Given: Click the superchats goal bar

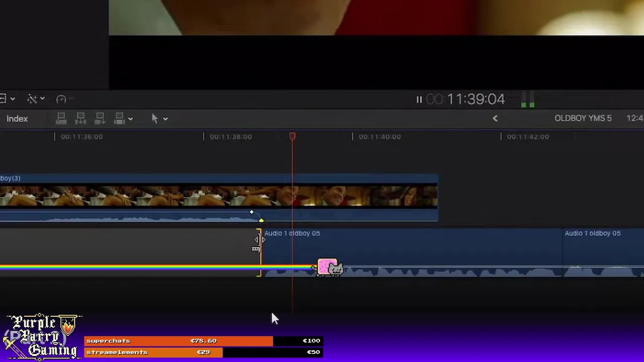Looking at the screenshot, I should (x=203, y=341).
